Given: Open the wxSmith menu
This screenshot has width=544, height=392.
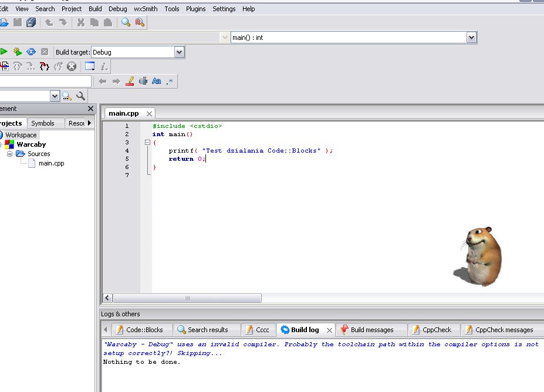Looking at the screenshot, I should tap(146, 9).
